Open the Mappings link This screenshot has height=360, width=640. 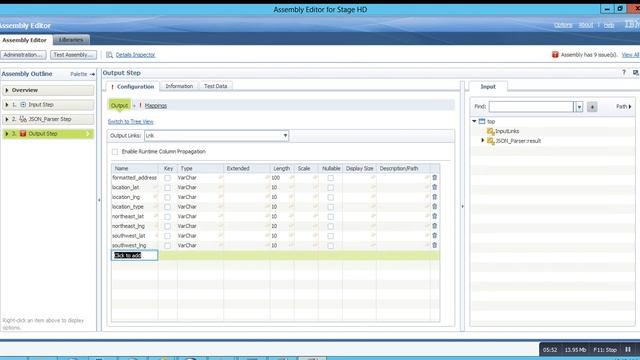(x=156, y=106)
